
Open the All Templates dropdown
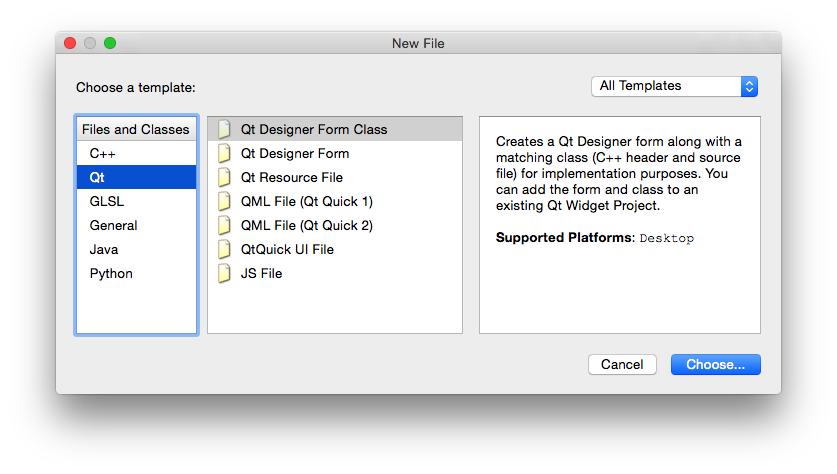674,86
